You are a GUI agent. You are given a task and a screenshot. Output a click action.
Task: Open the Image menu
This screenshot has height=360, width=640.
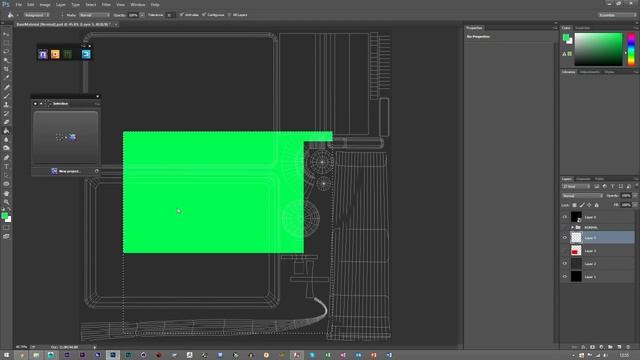click(45, 4)
